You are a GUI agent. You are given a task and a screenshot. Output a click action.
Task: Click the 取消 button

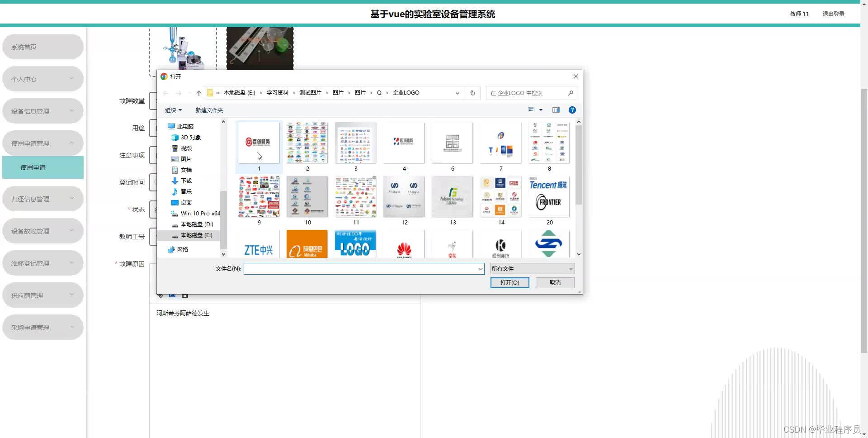(x=555, y=282)
